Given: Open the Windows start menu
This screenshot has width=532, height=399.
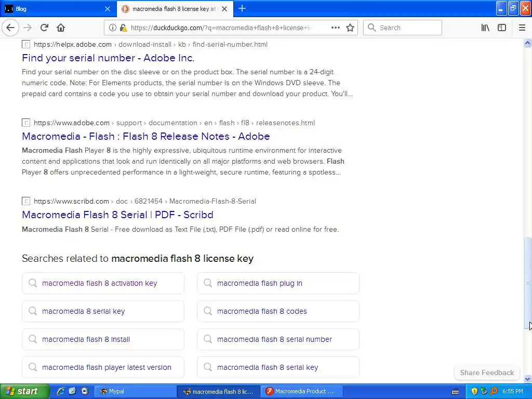Looking at the screenshot, I should click(24, 391).
